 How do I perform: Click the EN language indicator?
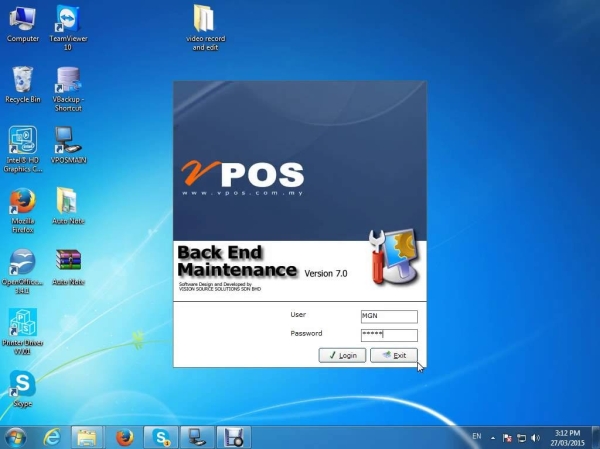point(476,436)
